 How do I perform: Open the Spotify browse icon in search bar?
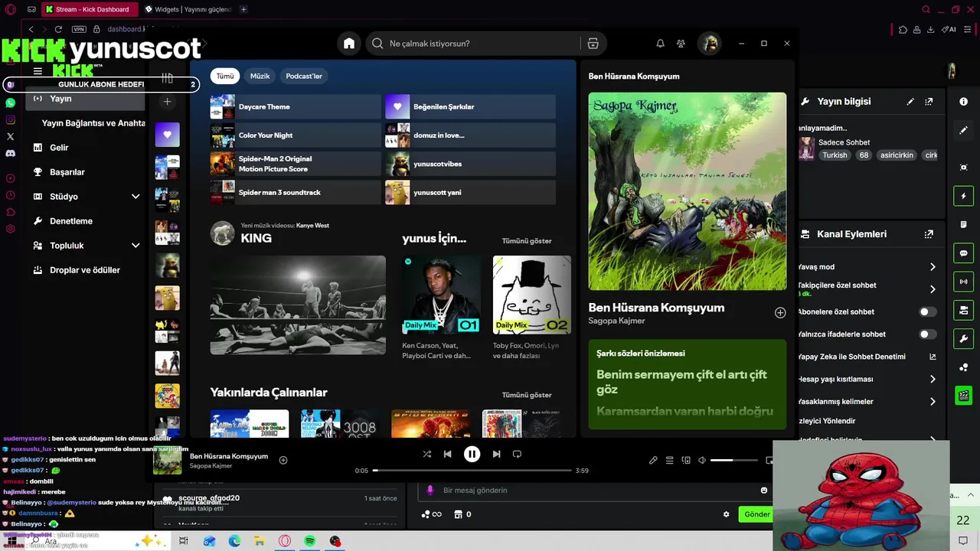click(593, 44)
